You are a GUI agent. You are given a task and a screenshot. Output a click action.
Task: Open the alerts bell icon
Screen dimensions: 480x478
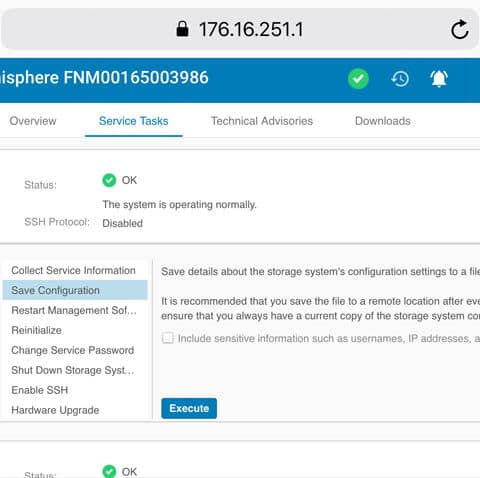point(439,79)
